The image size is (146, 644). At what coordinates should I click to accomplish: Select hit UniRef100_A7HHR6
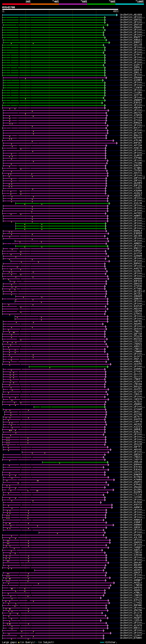click(131, 480)
